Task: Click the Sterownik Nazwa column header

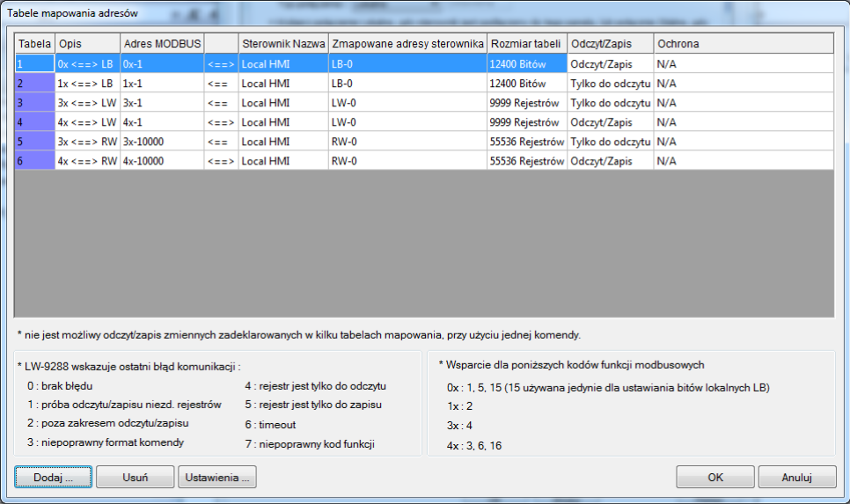Action: tap(283, 44)
